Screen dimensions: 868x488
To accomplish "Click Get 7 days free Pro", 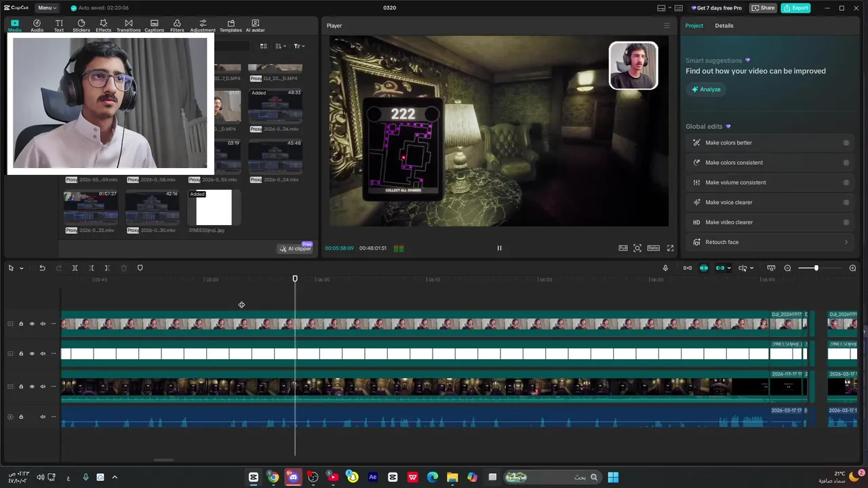I will click(716, 8).
